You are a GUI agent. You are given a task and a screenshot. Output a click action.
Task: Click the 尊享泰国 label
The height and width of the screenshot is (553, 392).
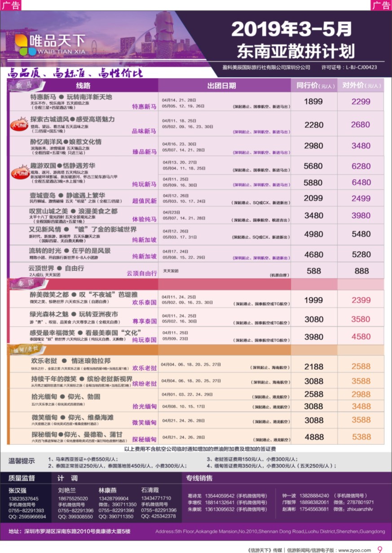144,321
